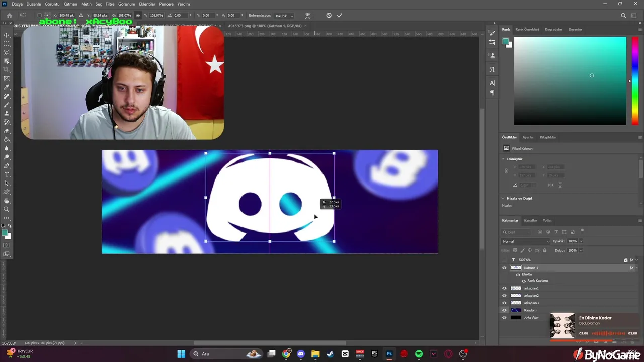644x362 pixels.
Task: Open the Dosya menu
Action: point(17,4)
